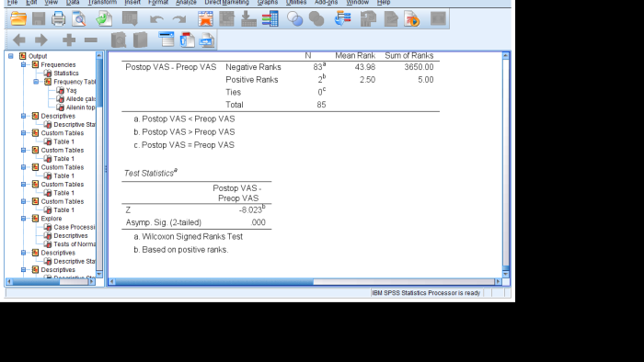Click the Print icon in toolbar
Screen dimensions: 644x362
pos(58,19)
